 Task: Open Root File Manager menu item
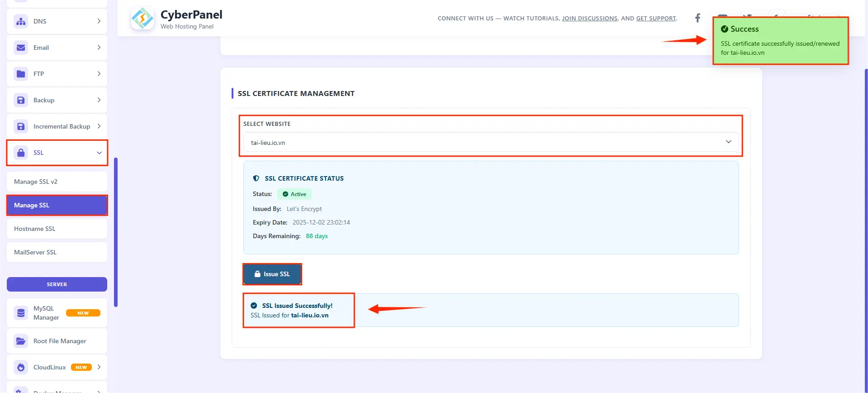tap(57, 341)
